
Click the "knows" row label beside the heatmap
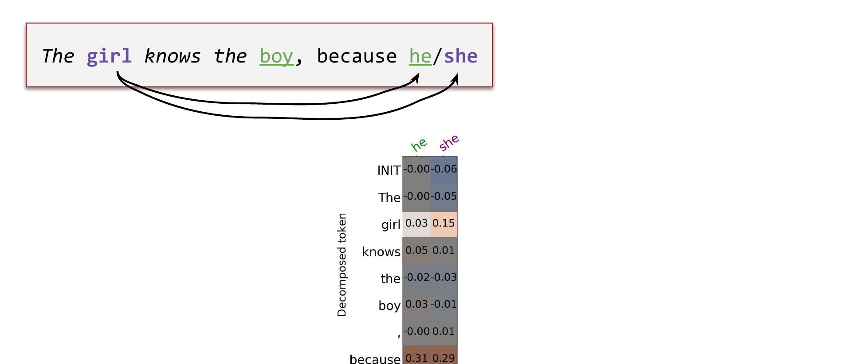coord(381,252)
